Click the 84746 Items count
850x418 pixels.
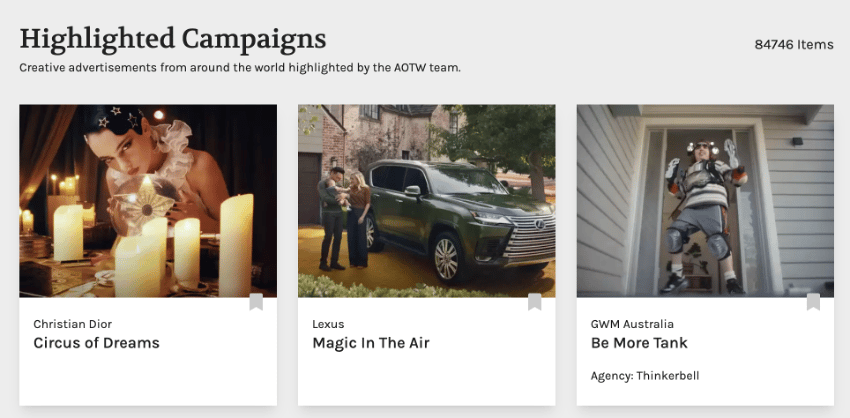(794, 45)
